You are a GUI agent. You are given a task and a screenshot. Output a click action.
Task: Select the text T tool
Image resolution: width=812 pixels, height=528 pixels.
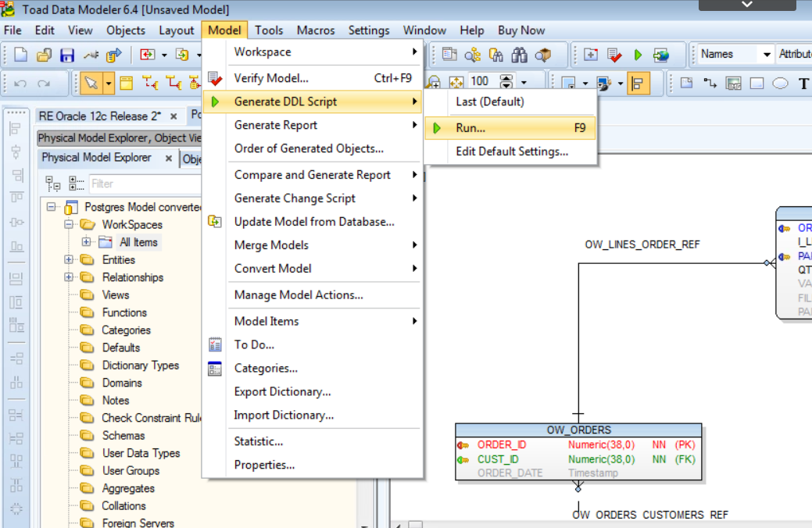tap(803, 84)
